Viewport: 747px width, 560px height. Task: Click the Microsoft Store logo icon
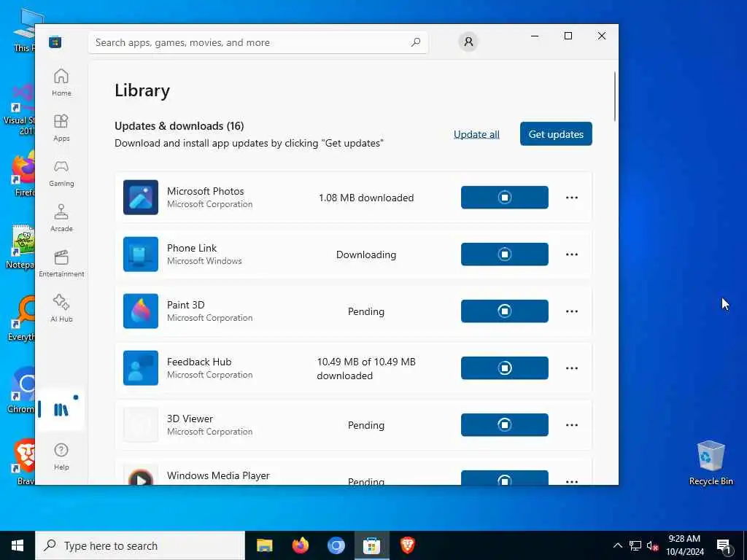[55, 42]
